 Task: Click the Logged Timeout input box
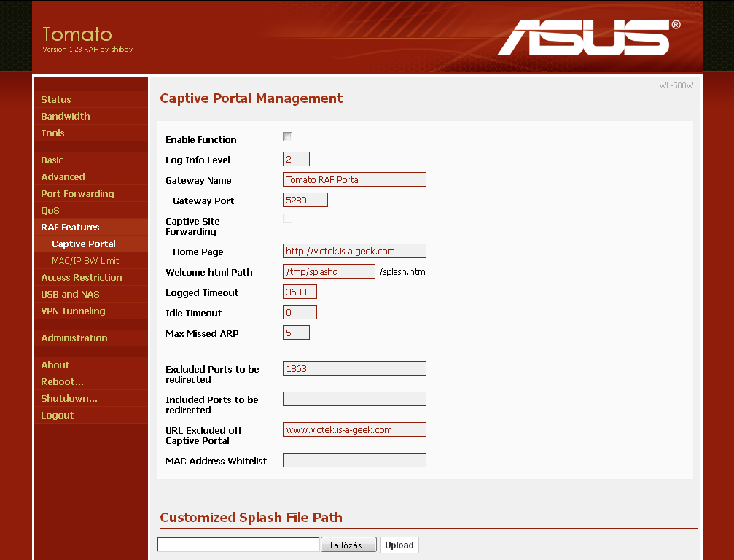300,292
